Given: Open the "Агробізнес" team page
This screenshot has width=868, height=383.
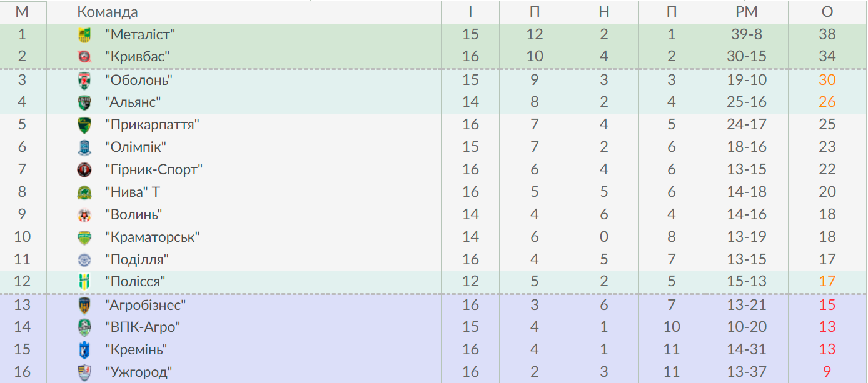Looking at the screenshot, I should click(145, 305).
